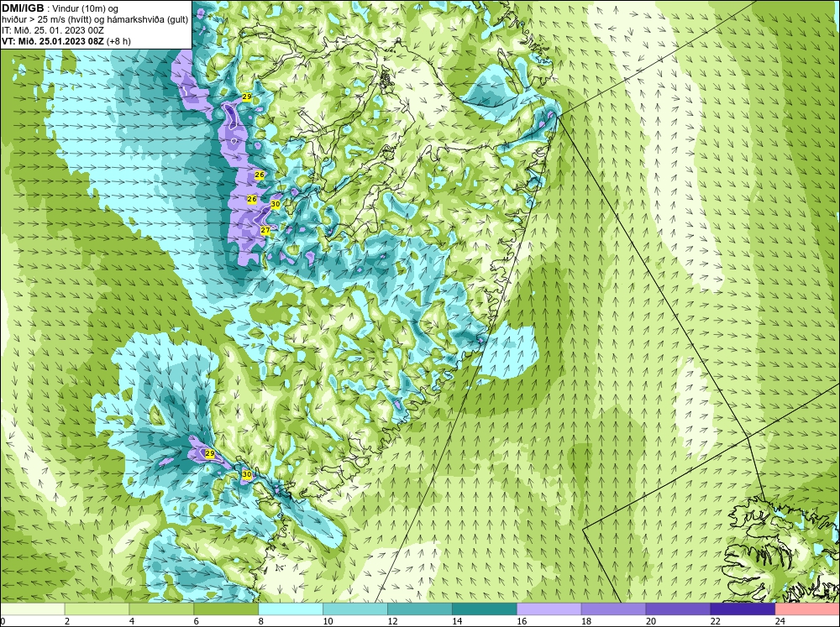Pick the teal 12–14 m/s legend swatch

click(x=419, y=609)
